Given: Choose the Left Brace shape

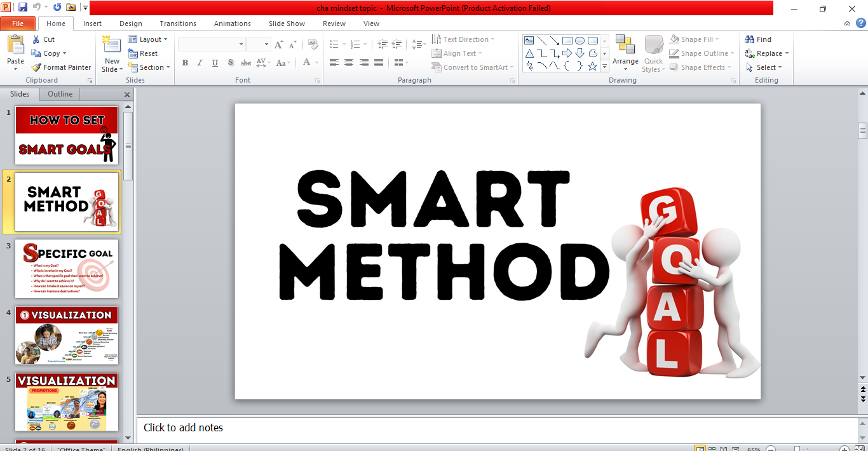Looking at the screenshot, I should 567,66.
